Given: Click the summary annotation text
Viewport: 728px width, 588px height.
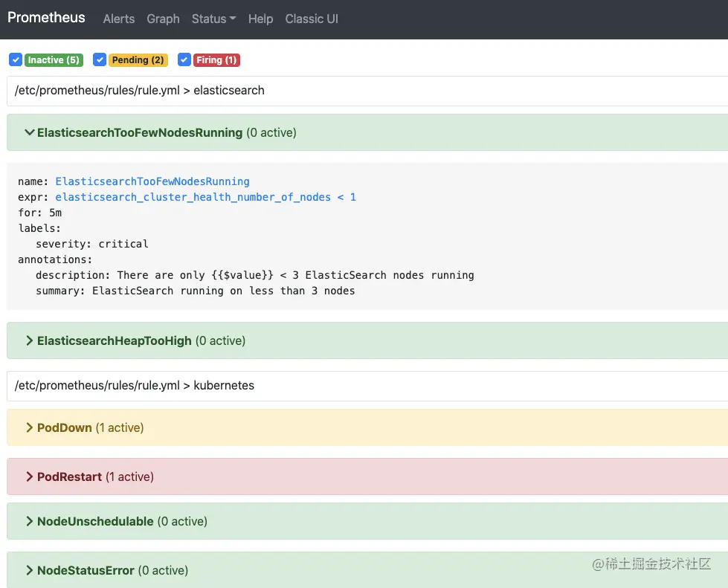Looking at the screenshot, I should (196, 291).
